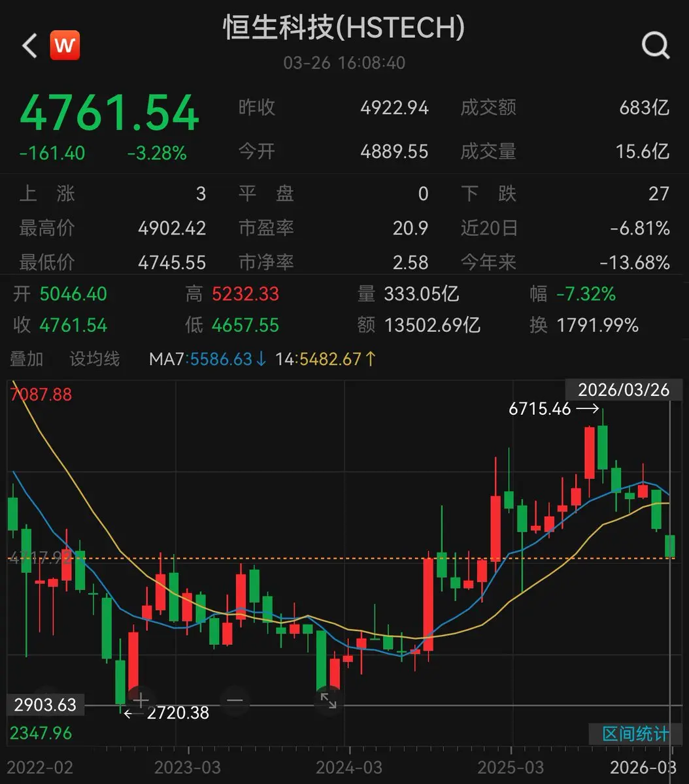Select x-axis label 2022-02

[x=41, y=766]
